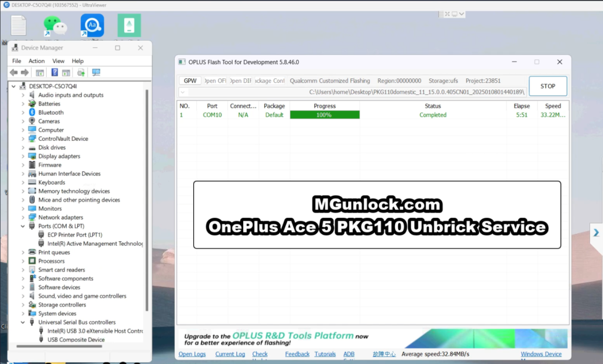Screen dimensions: 603x364
Task: Click the Properties help icon in Device Manager toolbar
Action: 55,72
